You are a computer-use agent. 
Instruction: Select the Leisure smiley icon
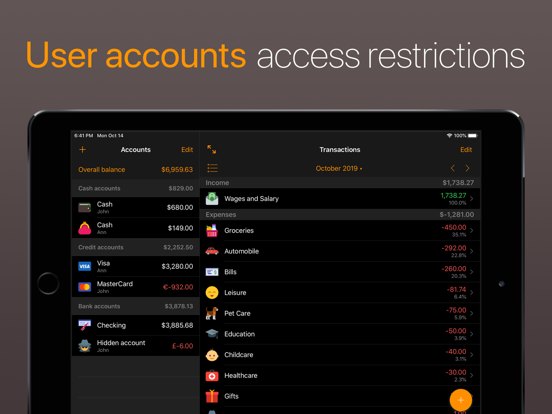pos(212,293)
